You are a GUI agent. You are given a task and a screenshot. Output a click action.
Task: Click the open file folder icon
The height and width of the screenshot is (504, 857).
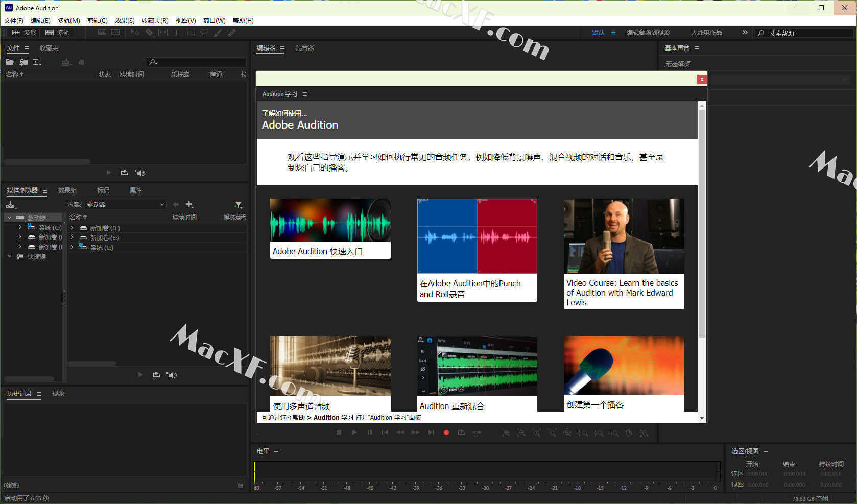(x=10, y=62)
